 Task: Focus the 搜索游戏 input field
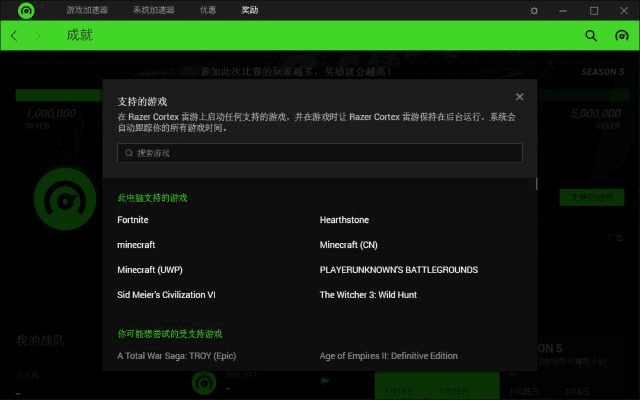coord(320,153)
